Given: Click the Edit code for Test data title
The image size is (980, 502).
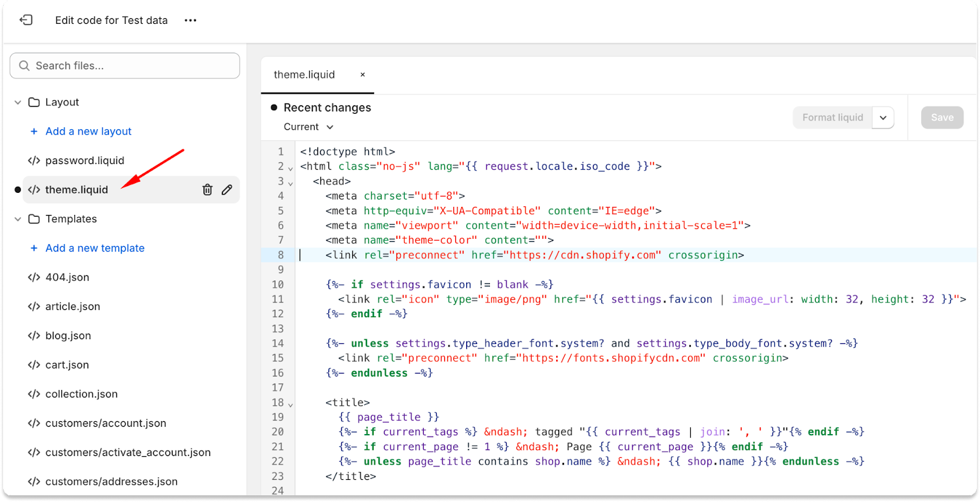Looking at the screenshot, I should (x=111, y=20).
